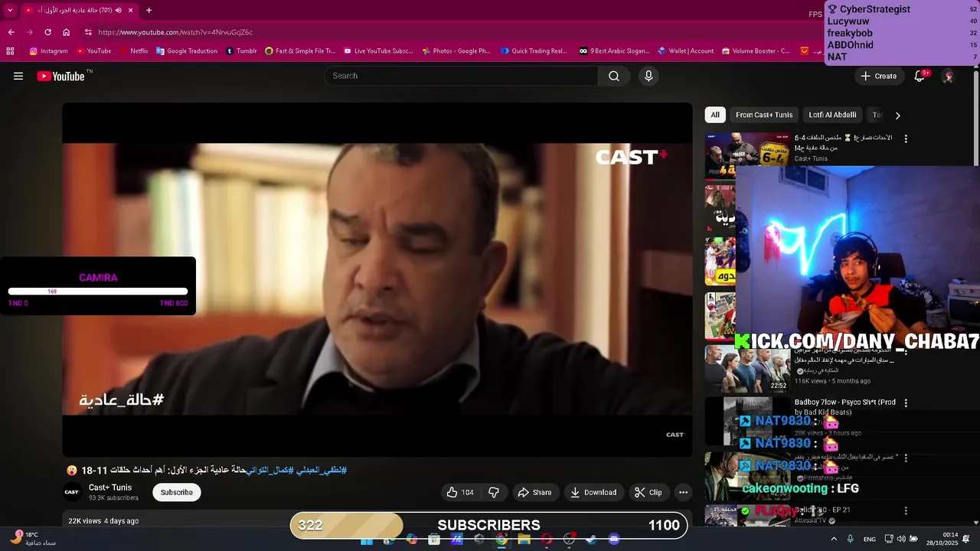Viewport: 980px width, 551px height.
Task: Open the Quick Trading Real bookmark
Action: (534, 51)
